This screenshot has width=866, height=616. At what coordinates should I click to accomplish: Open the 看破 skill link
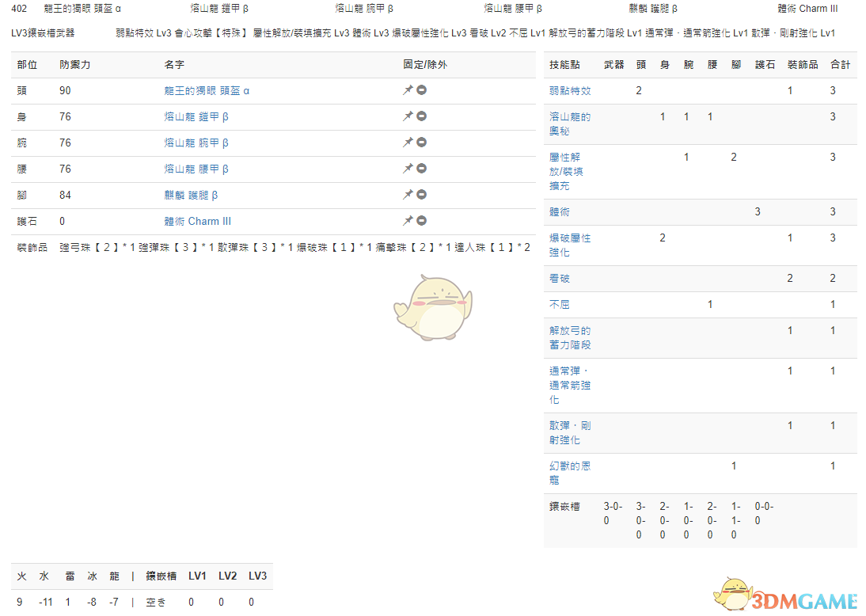tap(560, 279)
